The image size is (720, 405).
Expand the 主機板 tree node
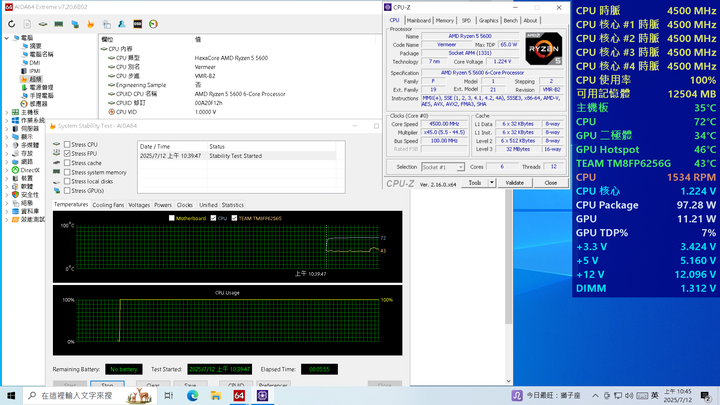click(6, 112)
